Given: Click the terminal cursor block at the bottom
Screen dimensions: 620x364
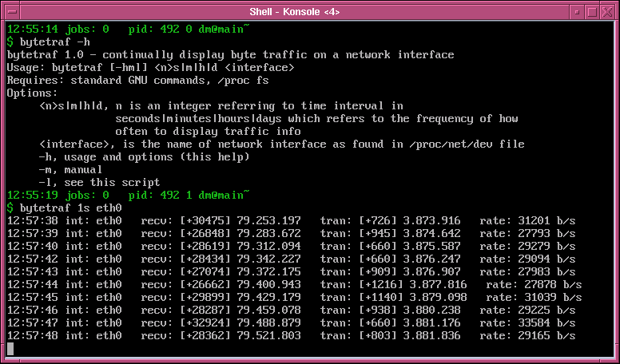Looking at the screenshot, I should click(x=10, y=349).
